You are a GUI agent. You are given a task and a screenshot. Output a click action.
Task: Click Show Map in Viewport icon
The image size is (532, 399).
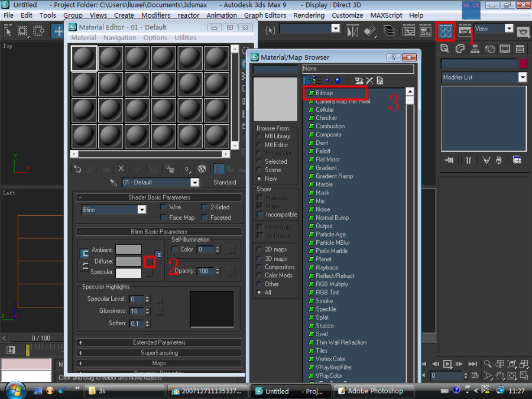click(202, 168)
